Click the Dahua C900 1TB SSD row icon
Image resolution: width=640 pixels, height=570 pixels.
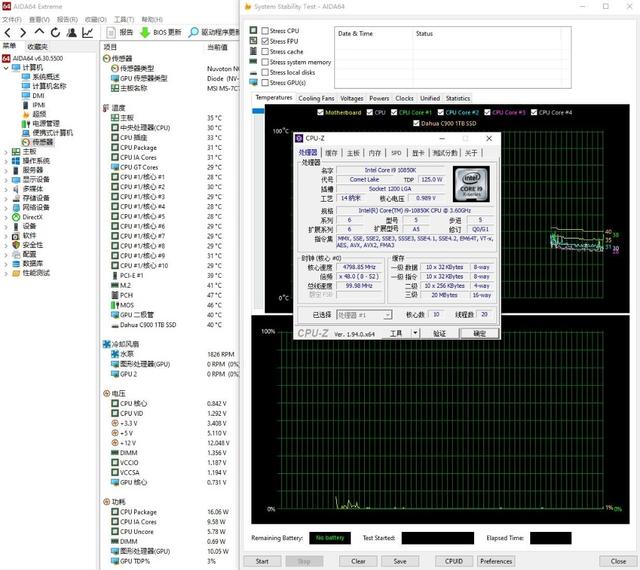pos(115,325)
